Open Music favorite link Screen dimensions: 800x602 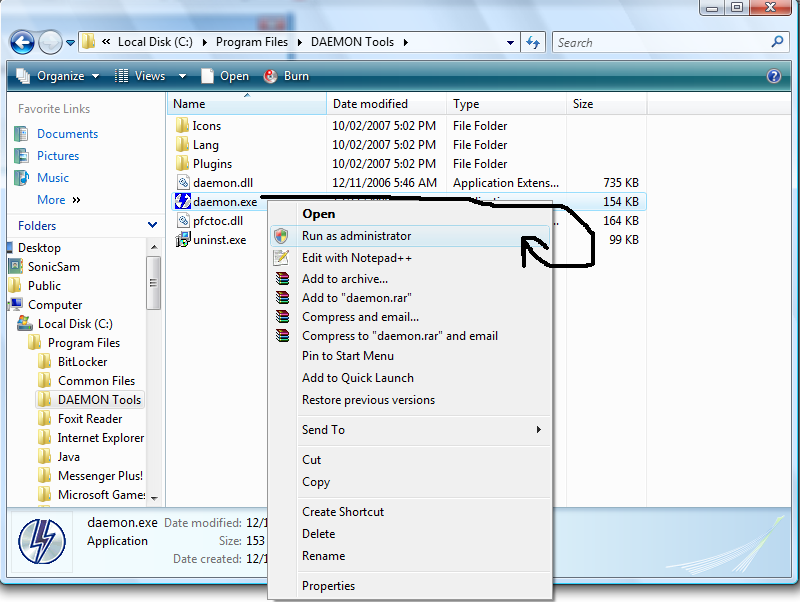(x=53, y=178)
